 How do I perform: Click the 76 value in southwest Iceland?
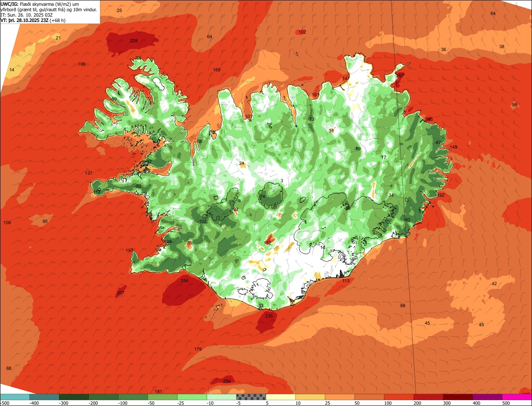click(x=189, y=243)
